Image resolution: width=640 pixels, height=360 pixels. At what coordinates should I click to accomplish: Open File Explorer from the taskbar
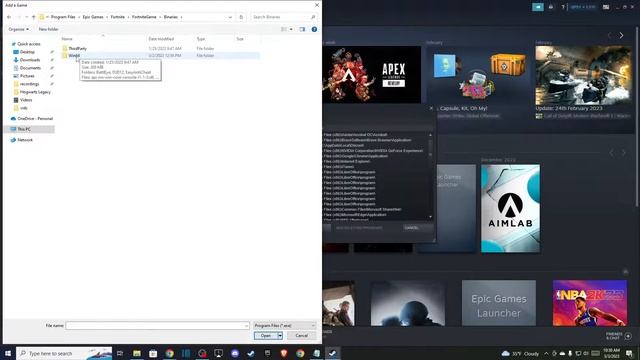pyautogui.click(x=137, y=353)
